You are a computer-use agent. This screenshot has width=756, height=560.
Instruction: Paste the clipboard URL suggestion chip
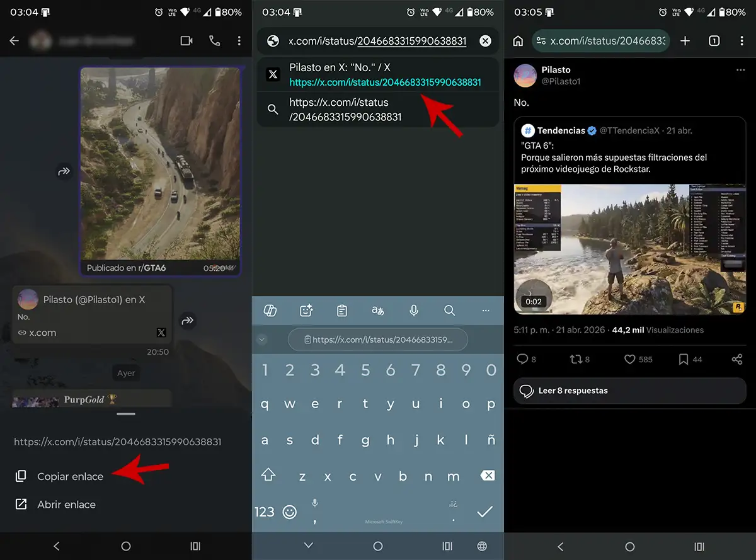pyautogui.click(x=378, y=340)
